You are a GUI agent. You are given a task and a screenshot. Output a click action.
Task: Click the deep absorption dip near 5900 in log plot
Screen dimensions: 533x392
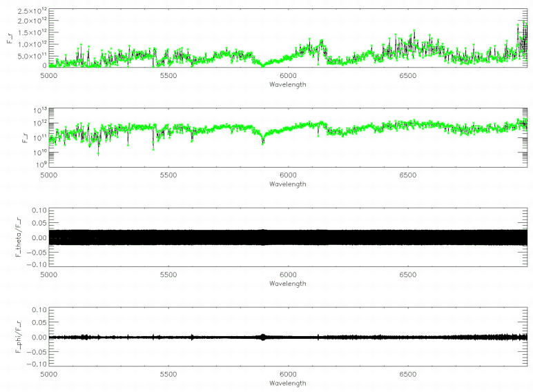(x=263, y=141)
